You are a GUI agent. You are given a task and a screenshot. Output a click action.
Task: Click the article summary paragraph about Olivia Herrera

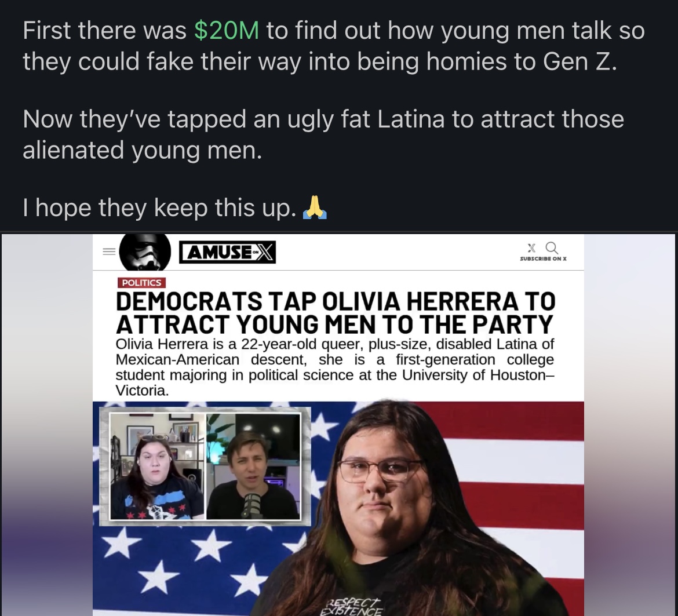click(335, 367)
